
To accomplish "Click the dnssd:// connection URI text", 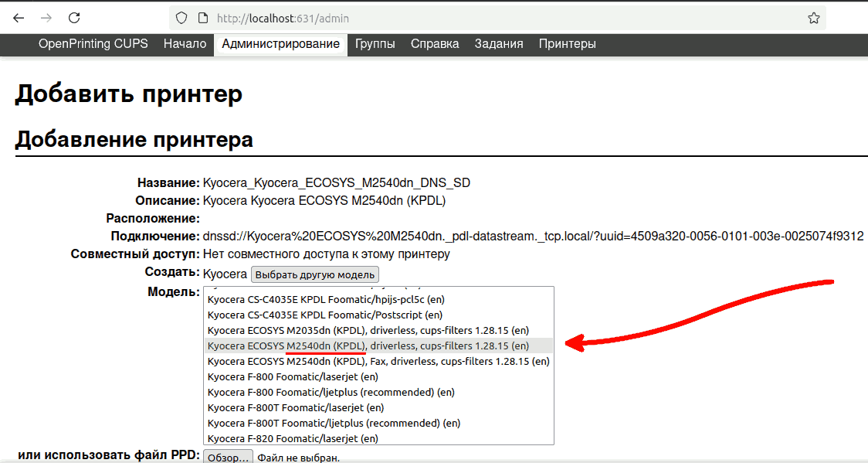I will (533, 237).
